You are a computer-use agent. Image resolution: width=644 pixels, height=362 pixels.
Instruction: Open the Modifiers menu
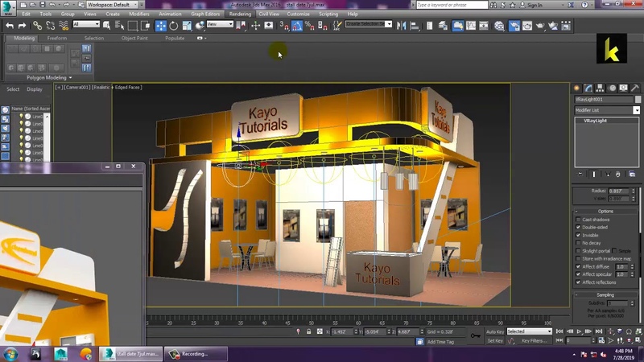point(138,14)
